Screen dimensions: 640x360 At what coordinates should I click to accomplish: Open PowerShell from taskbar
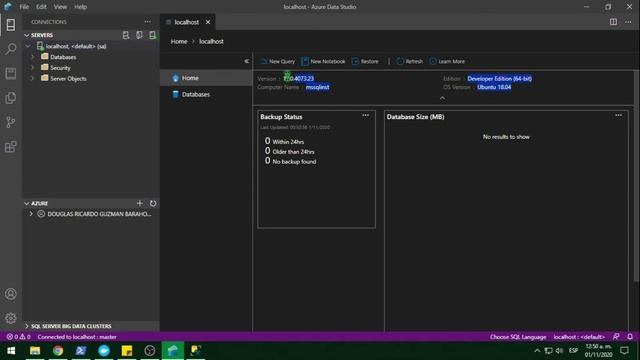click(81, 351)
